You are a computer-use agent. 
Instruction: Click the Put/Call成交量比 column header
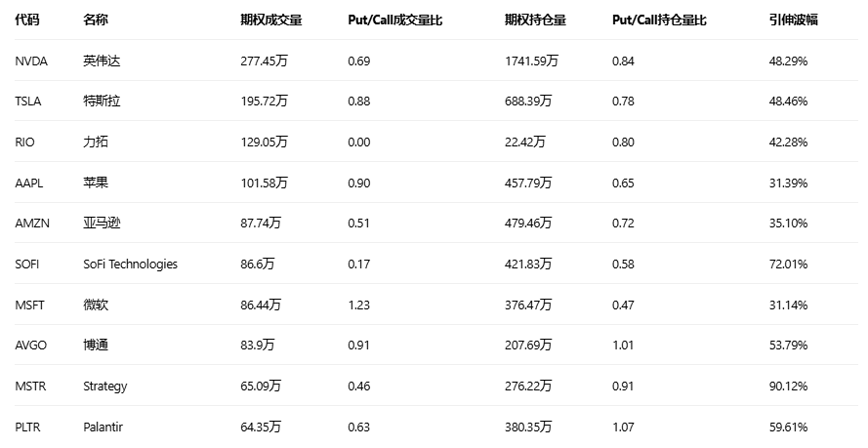point(394,20)
